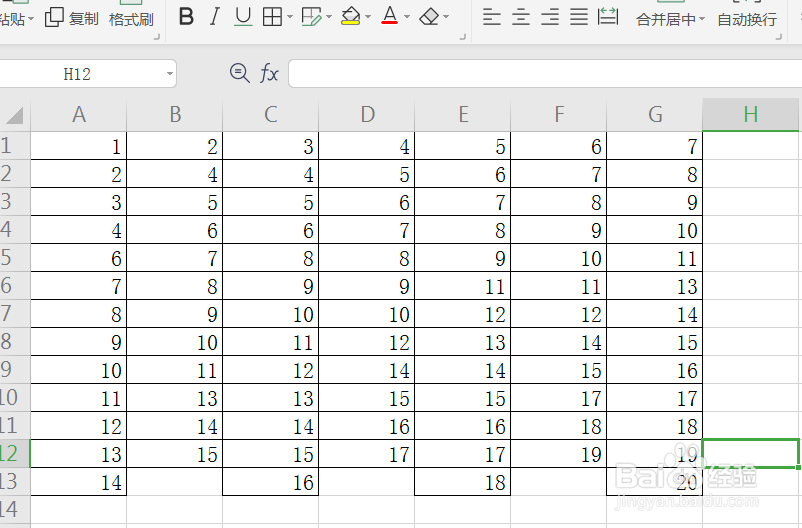Screen dimensions: 802x528
Task: Select column D header
Action: tap(367, 115)
